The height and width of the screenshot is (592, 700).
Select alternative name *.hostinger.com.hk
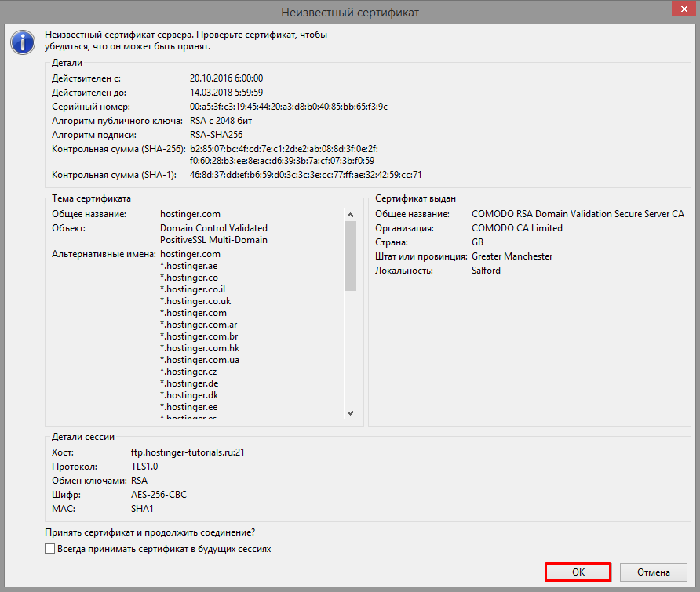tap(200, 348)
